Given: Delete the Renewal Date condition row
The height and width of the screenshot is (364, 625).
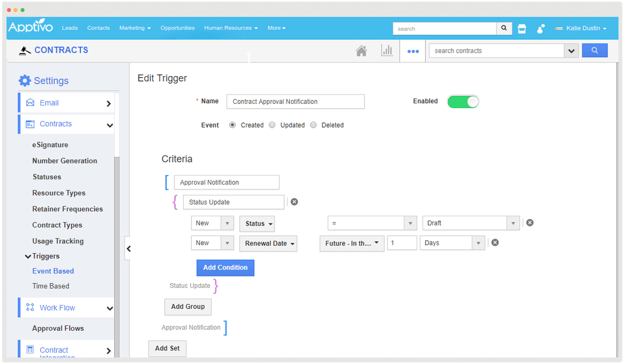Looking at the screenshot, I should tap(495, 243).
